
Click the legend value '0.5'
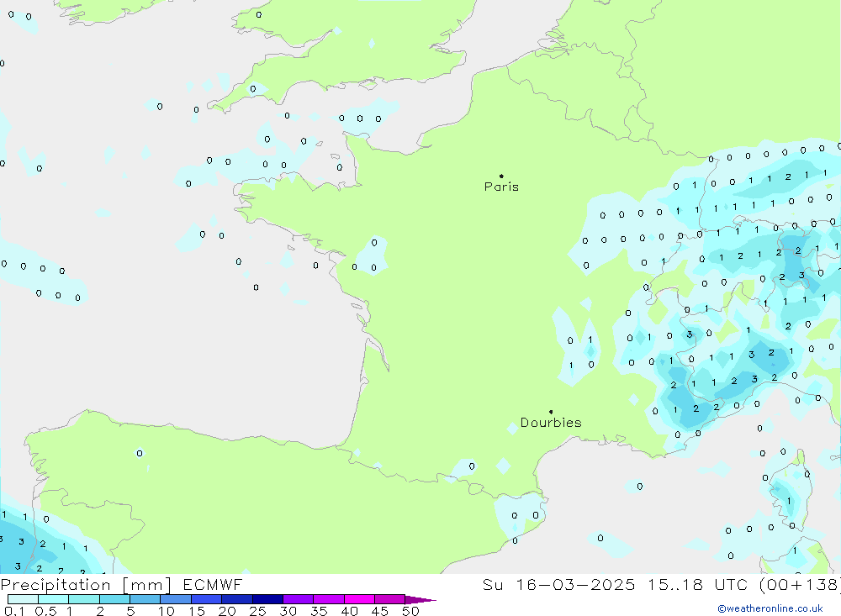tap(45, 611)
